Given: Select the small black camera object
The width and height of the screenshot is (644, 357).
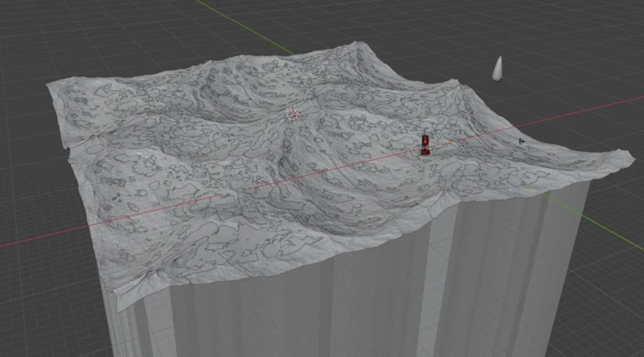Looking at the screenshot, I should pos(521,141).
